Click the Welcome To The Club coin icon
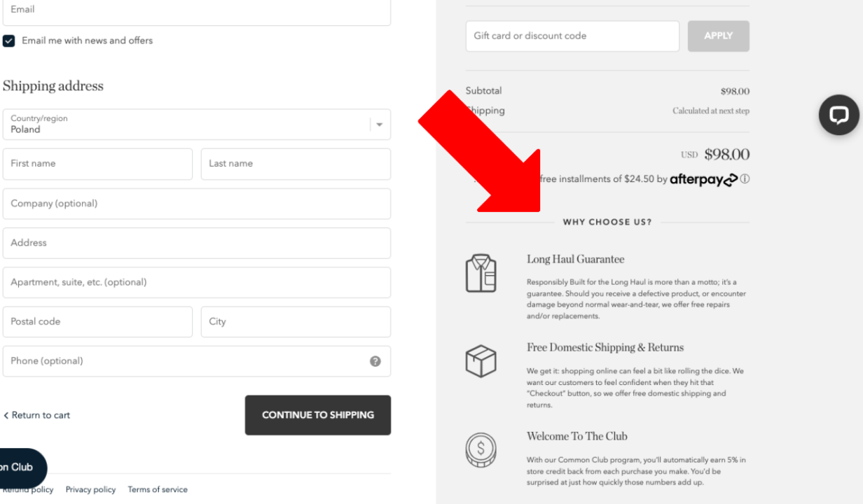863x504 pixels. [x=481, y=450]
